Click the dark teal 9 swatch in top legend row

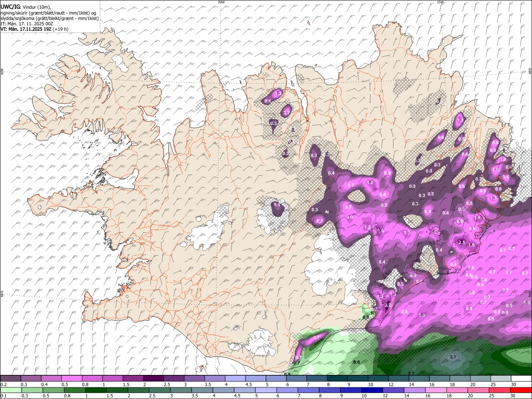point(358,379)
